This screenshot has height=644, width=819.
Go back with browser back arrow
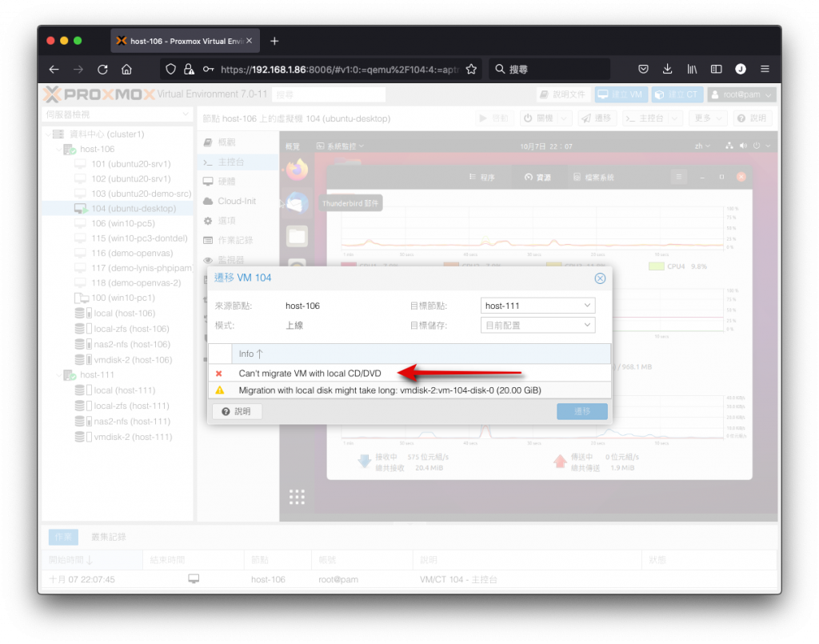(54, 69)
